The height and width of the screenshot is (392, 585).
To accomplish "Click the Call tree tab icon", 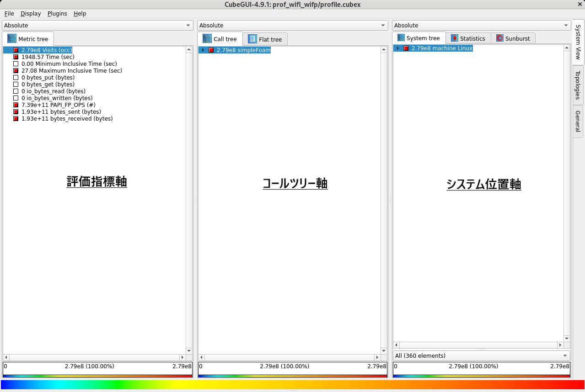I will (x=207, y=39).
